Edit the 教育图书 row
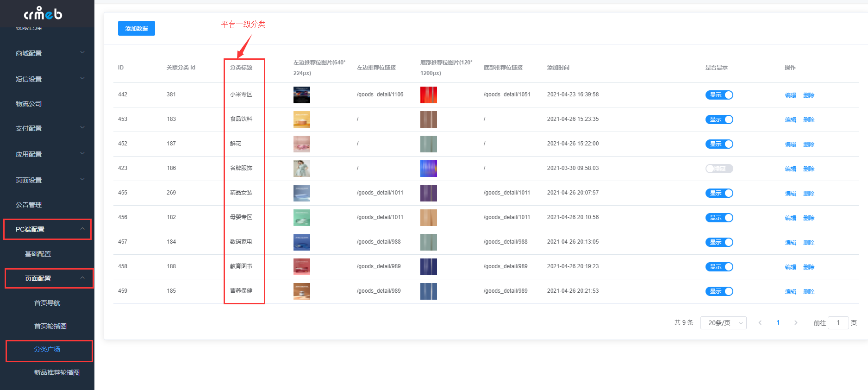868x390 pixels. coord(791,267)
